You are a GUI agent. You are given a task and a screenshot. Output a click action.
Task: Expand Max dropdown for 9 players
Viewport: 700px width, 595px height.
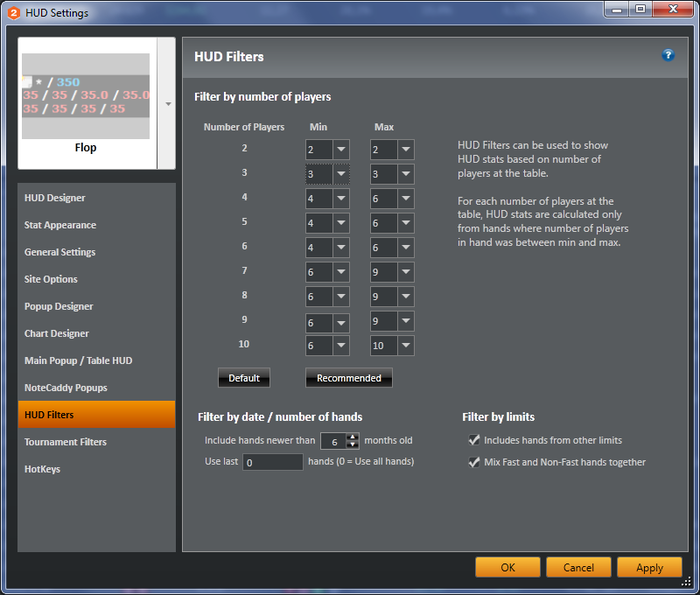[x=406, y=321]
